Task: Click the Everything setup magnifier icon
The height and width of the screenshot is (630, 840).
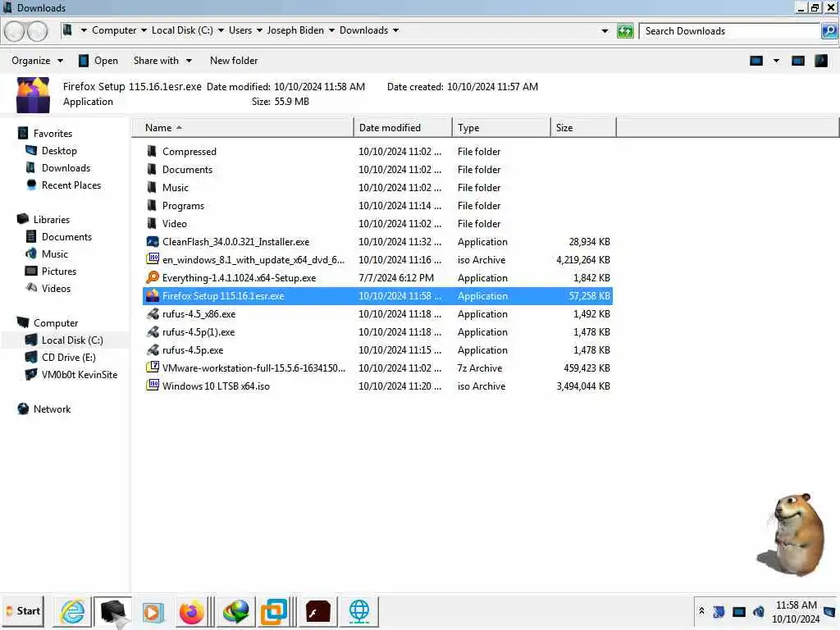Action: point(152,277)
